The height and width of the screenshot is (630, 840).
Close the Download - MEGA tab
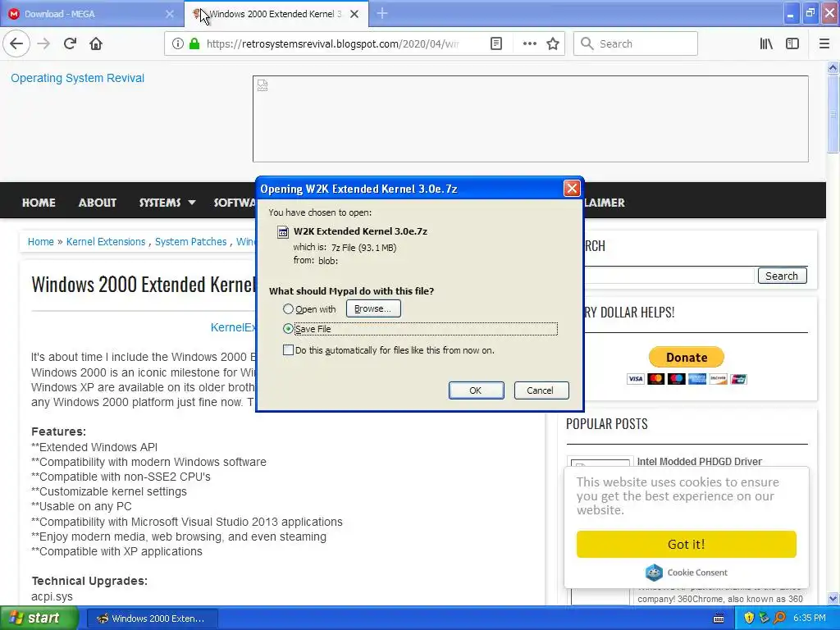pyautogui.click(x=170, y=14)
